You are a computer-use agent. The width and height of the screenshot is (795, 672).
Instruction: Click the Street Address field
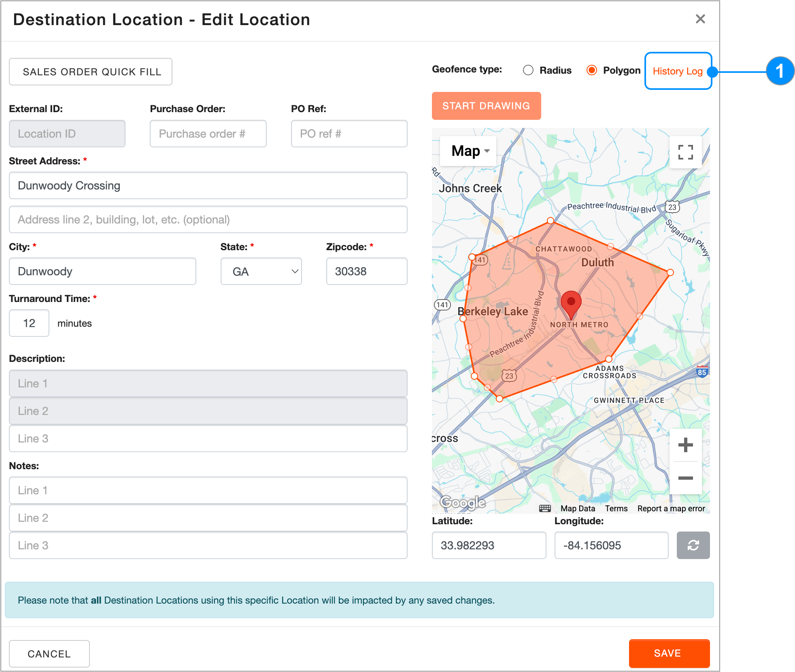[x=208, y=185]
